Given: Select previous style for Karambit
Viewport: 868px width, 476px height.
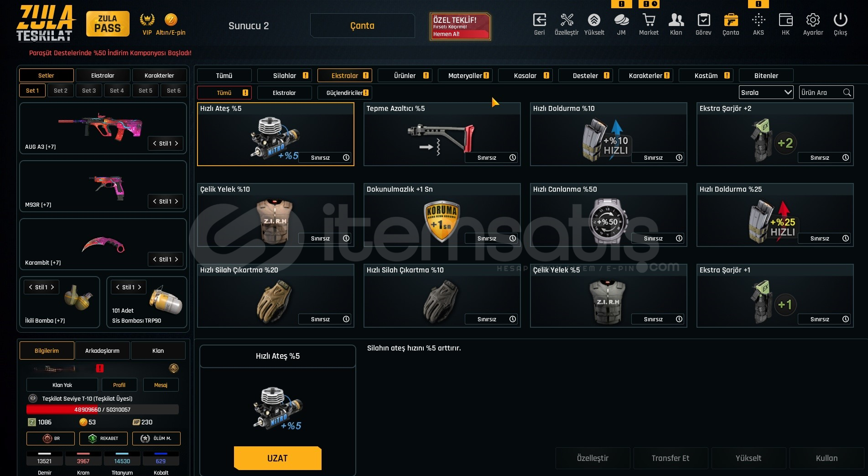Looking at the screenshot, I should click(x=155, y=259).
